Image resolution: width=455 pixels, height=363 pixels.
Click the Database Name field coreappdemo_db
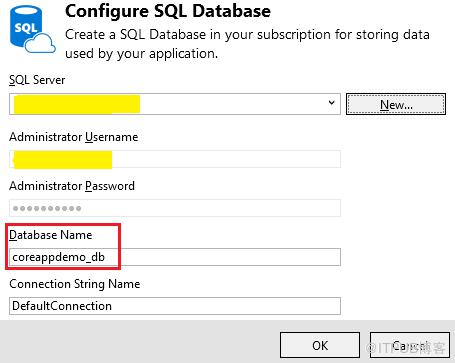pyautogui.click(x=175, y=257)
